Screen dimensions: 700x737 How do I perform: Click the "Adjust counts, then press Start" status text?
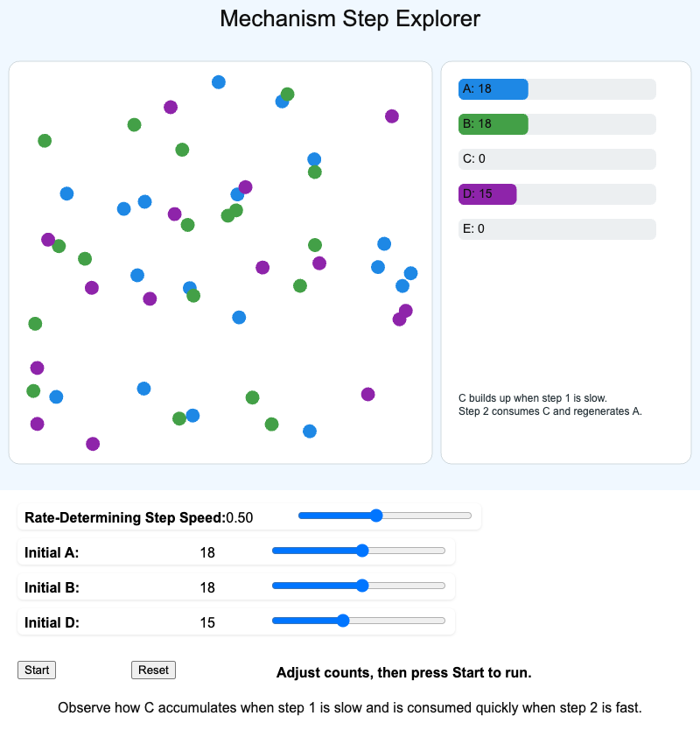point(403,672)
